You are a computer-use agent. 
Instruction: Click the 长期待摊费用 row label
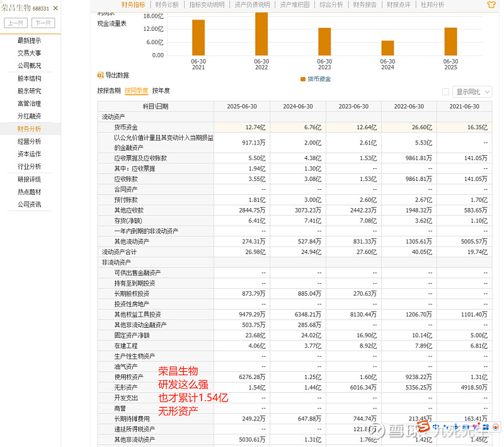pyautogui.click(x=132, y=419)
